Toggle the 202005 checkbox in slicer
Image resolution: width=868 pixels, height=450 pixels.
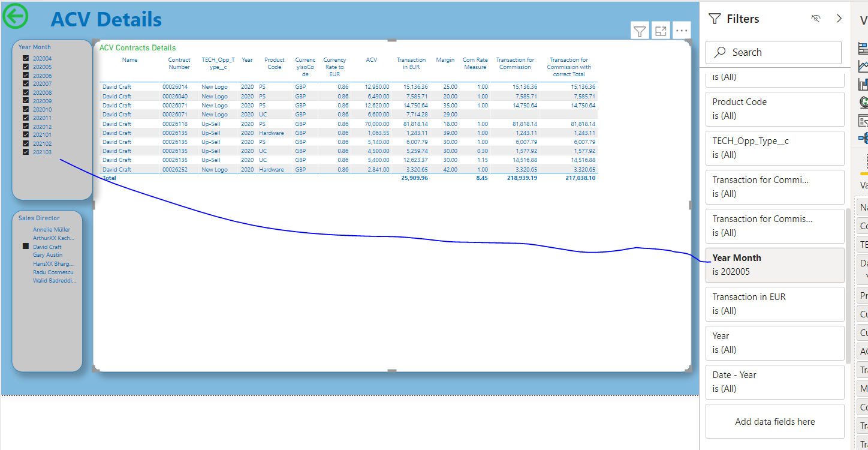pos(26,67)
